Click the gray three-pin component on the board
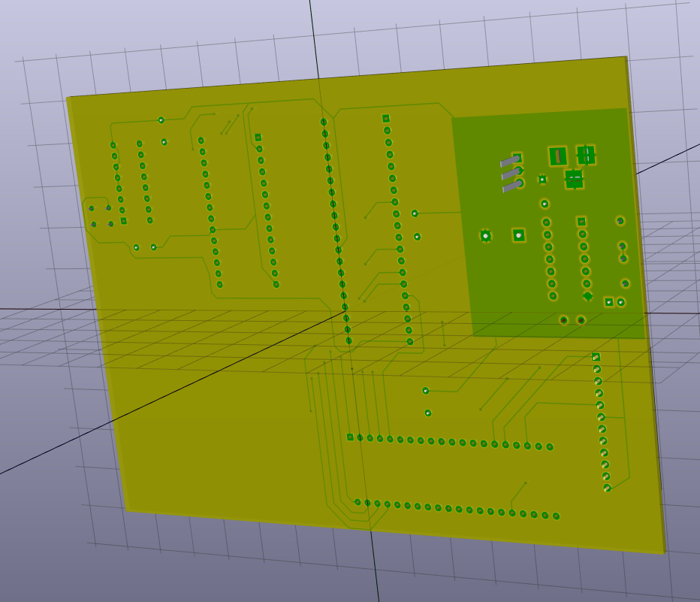 click(511, 174)
